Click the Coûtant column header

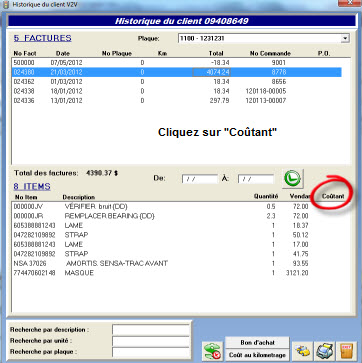point(333,196)
